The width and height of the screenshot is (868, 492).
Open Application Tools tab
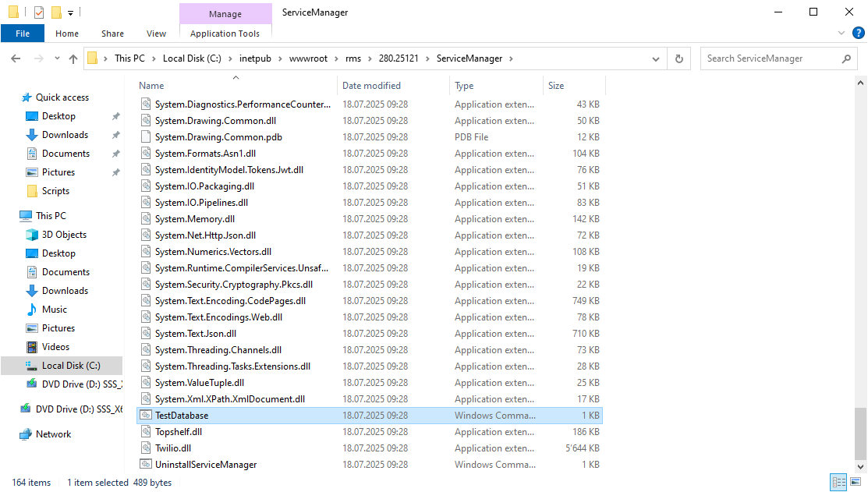point(225,34)
